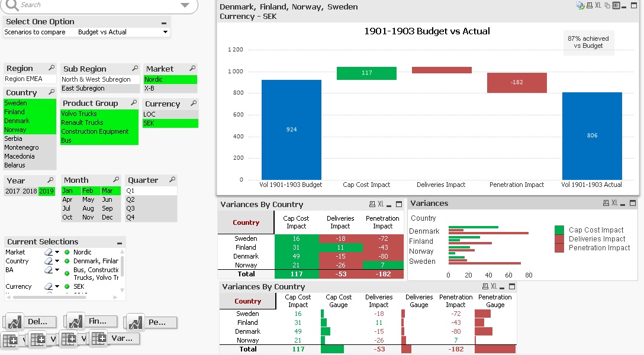
Task: Click the copy-to-clipboard icon above the chart
Action: coord(607,5)
